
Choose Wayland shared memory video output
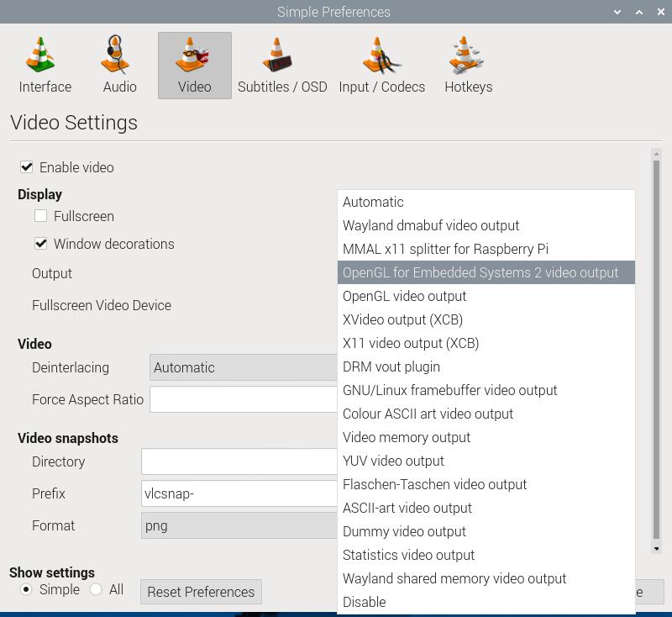coord(486,579)
